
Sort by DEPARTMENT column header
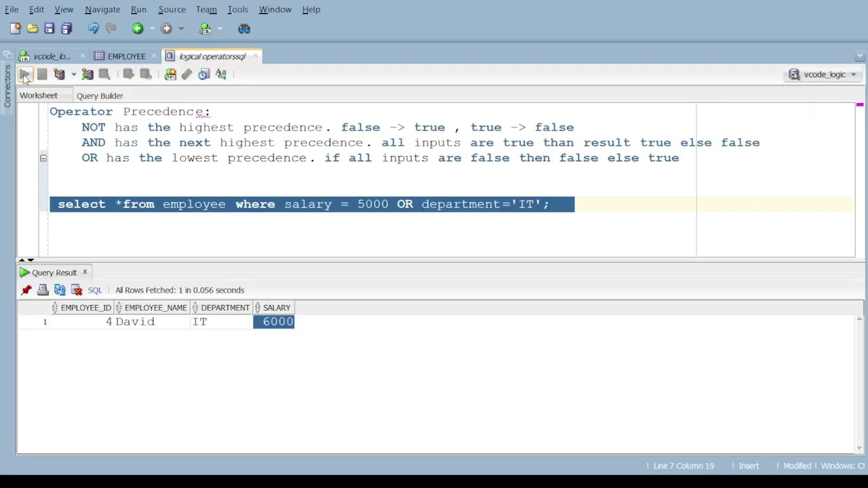coord(221,308)
